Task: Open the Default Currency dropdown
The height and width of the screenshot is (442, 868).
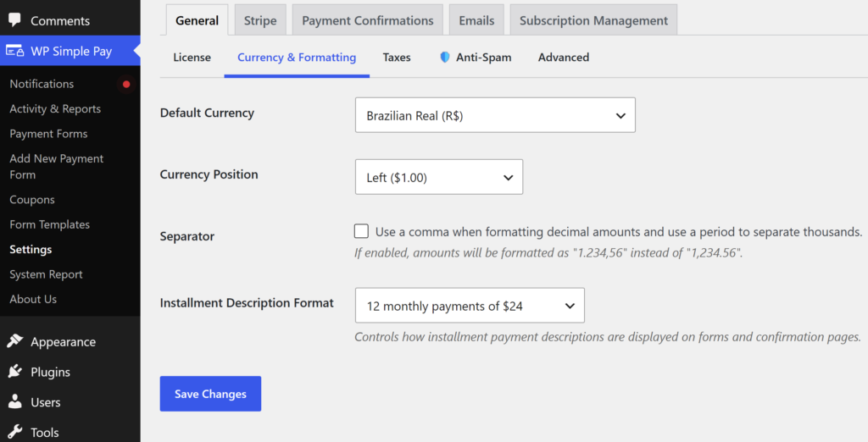Action: pos(495,115)
